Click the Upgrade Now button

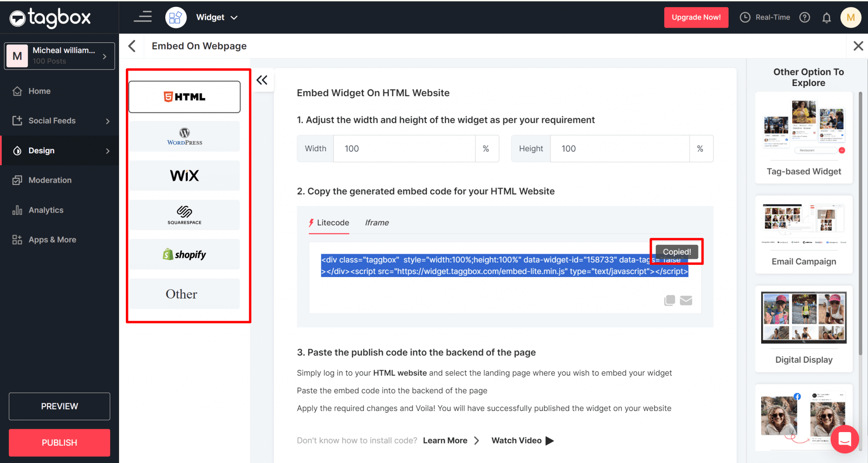click(696, 17)
